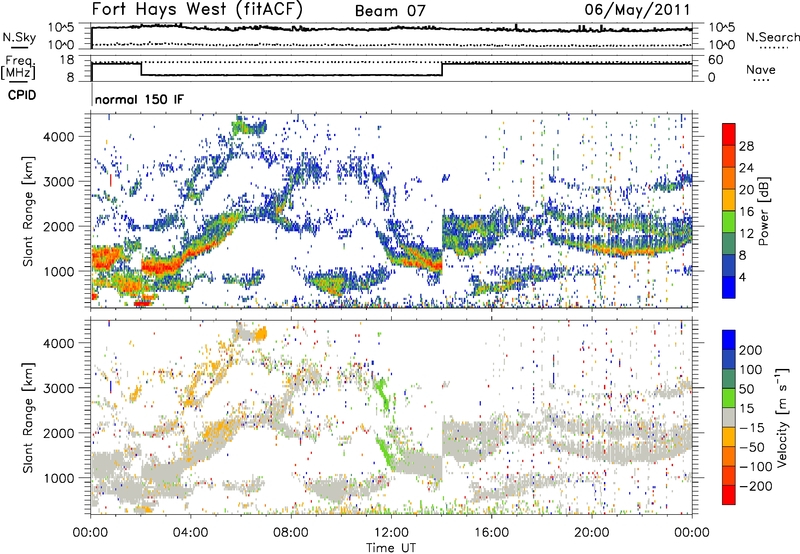
Task: Select the 'N.Sky' legend label
Action: [x=19, y=37]
